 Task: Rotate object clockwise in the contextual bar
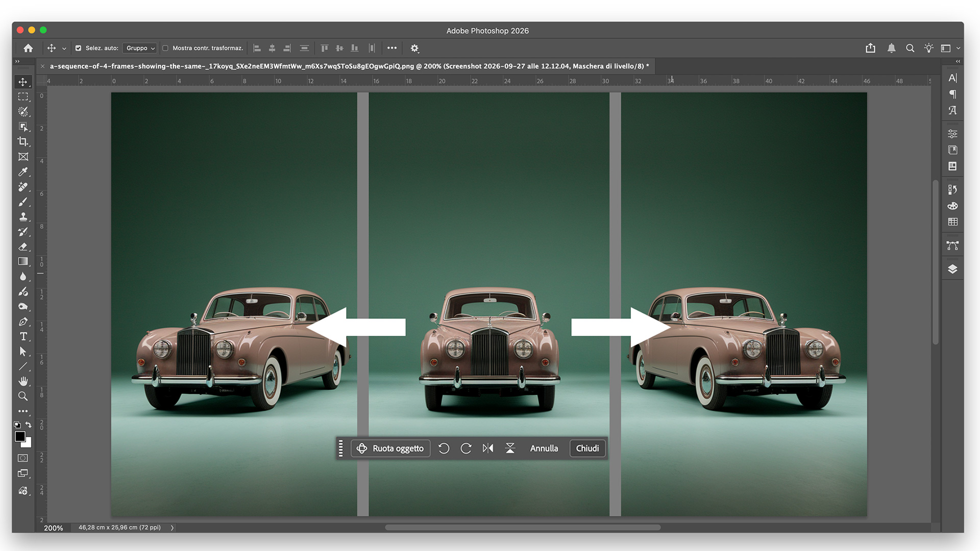pyautogui.click(x=466, y=448)
